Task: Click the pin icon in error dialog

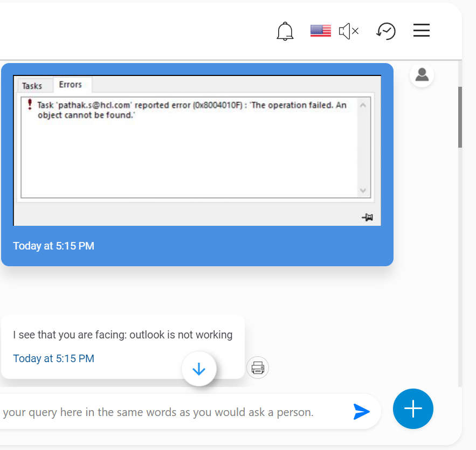Action: tap(367, 217)
